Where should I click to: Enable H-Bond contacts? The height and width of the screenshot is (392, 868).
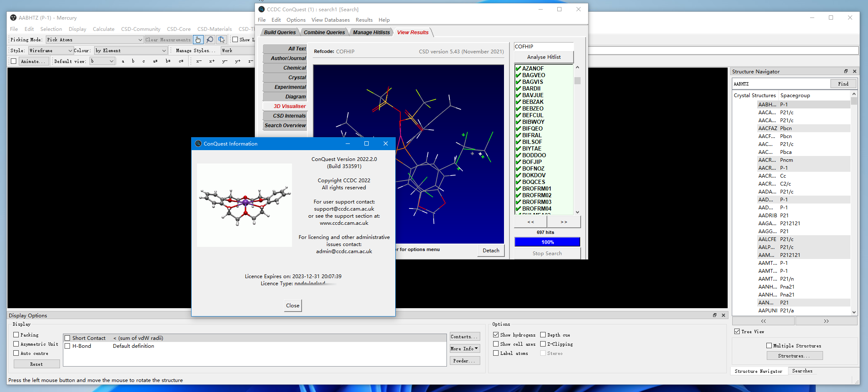pos(67,346)
